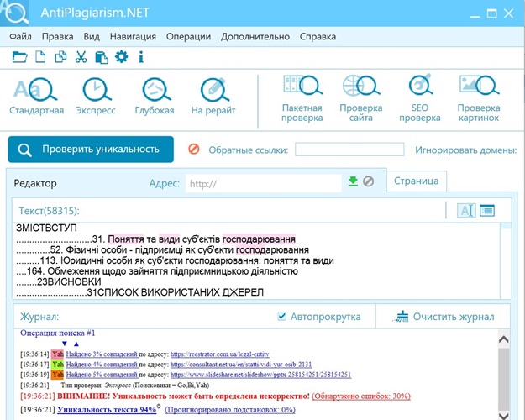Click the green download arrow next to Адрес
This screenshot has width=525, height=420.
353,181
